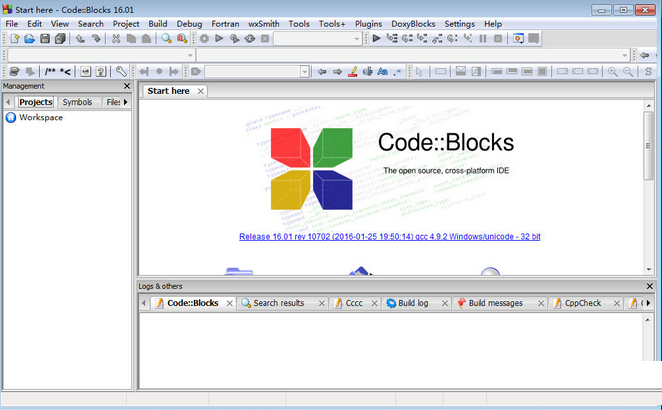662x410 pixels.
Task: Click the DoxyBlocks block comment /** icon
Action: (50, 71)
